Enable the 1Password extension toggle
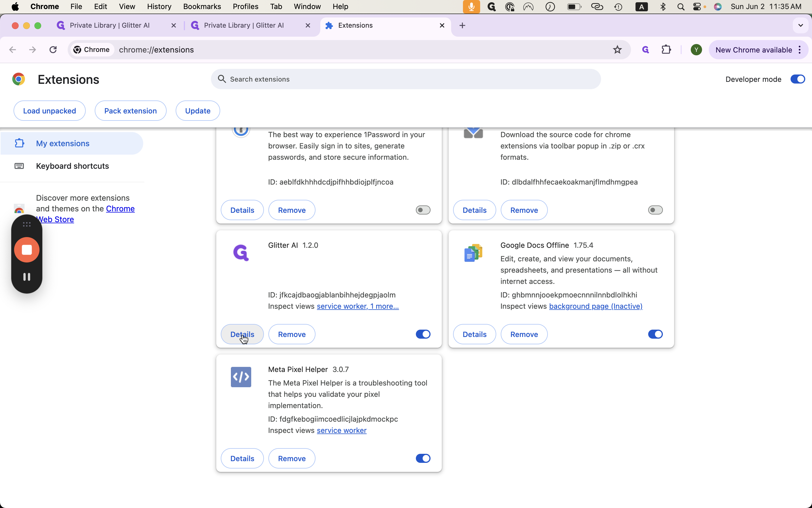Image resolution: width=812 pixels, height=508 pixels. pyautogui.click(x=423, y=210)
